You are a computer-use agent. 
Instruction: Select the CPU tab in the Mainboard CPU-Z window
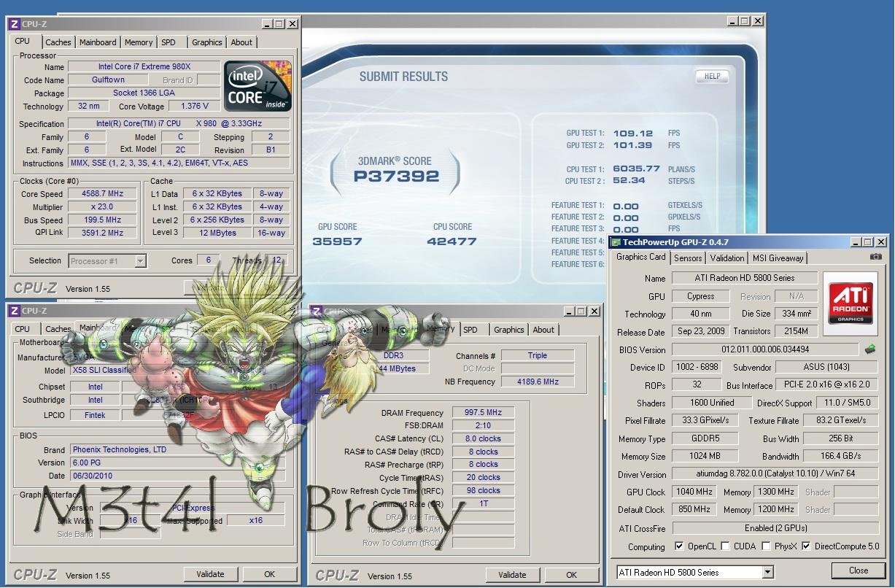(x=23, y=329)
